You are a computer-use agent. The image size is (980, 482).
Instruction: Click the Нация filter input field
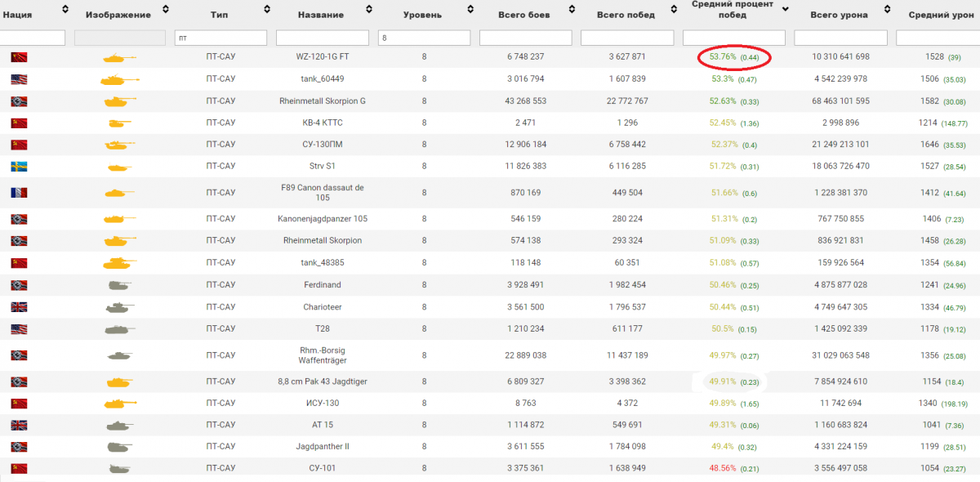[x=33, y=38]
